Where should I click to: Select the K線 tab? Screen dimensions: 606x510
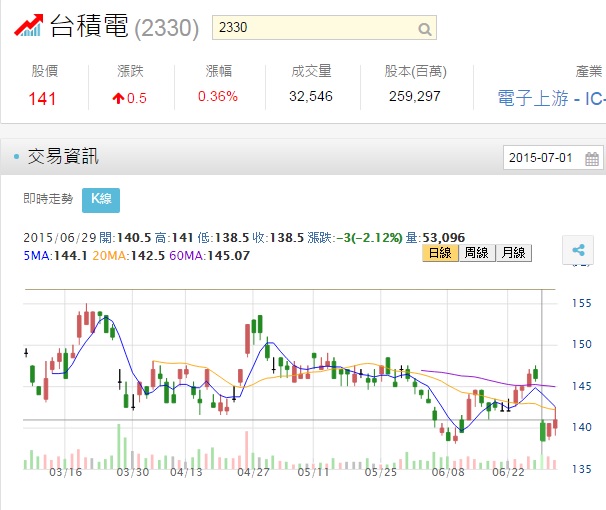click(101, 200)
